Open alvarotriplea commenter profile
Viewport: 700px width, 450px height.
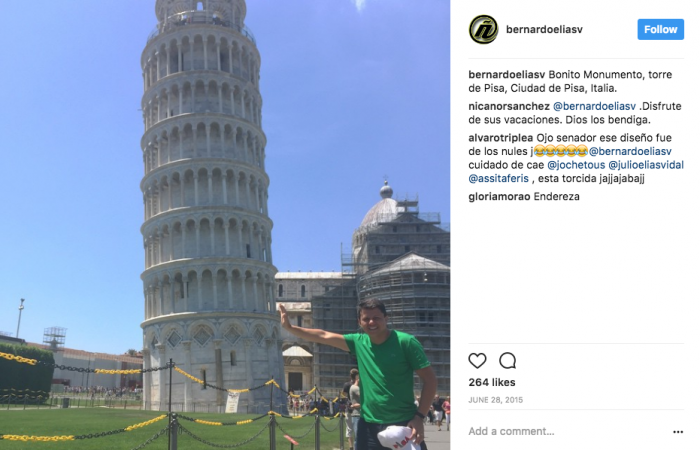click(500, 138)
